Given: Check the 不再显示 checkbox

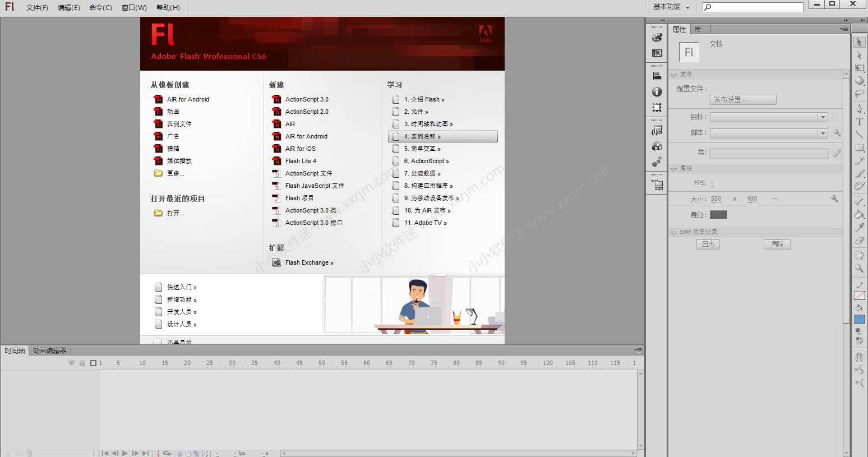Looking at the screenshot, I should pyautogui.click(x=158, y=341).
